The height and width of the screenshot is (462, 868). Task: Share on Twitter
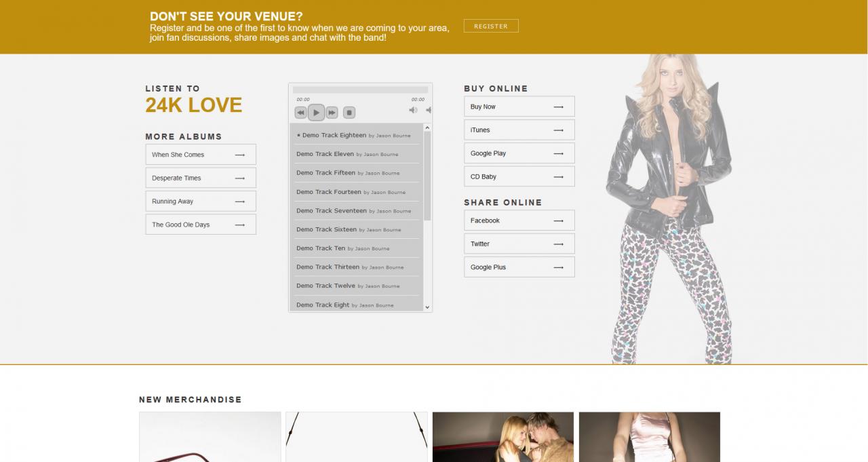pos(519,244)
